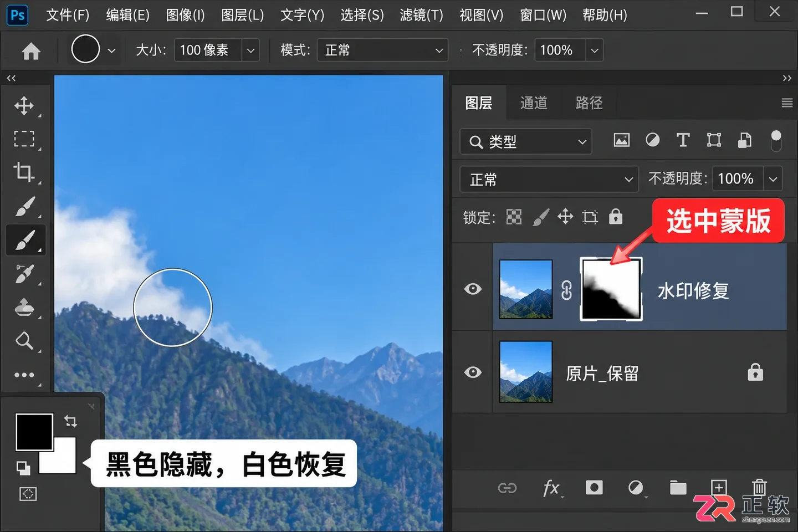Open the layer blend mode 正常 dropdown
The height and width of the screenshot is (532, 798).
click(549, 179)
